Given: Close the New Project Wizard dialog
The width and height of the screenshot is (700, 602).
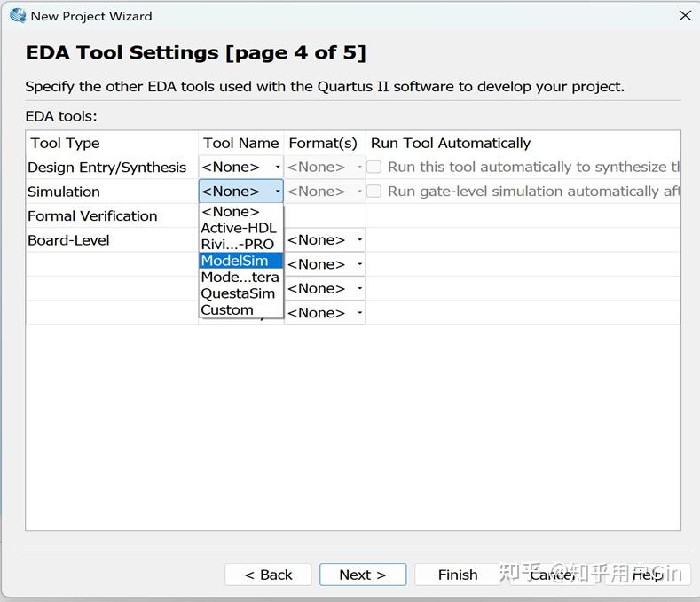Looking at the screenshot, I should click(x=685, y=15).
